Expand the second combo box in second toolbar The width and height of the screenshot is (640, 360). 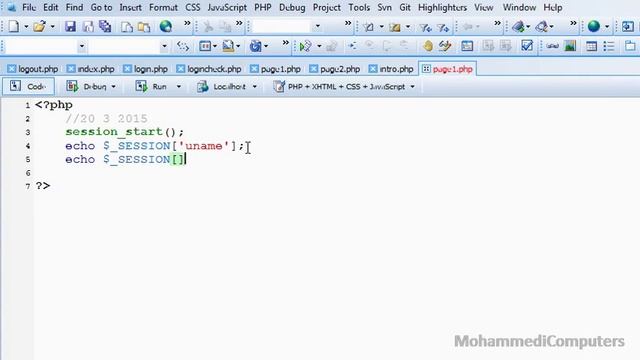(164, 46)
